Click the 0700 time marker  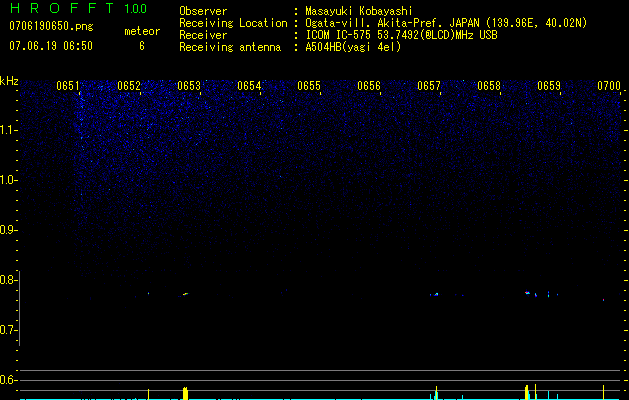point(609,86)
